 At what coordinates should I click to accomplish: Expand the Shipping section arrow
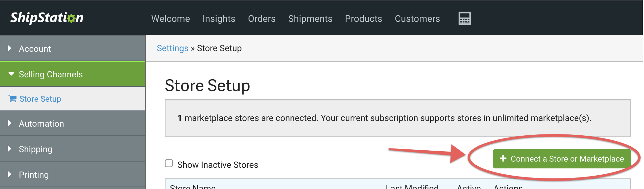click(x=9, y=149)
